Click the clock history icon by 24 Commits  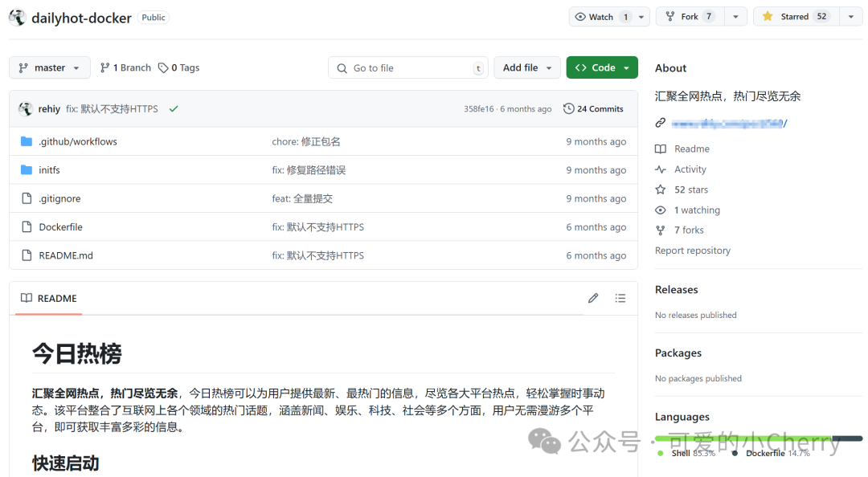(x=568, y=109)
